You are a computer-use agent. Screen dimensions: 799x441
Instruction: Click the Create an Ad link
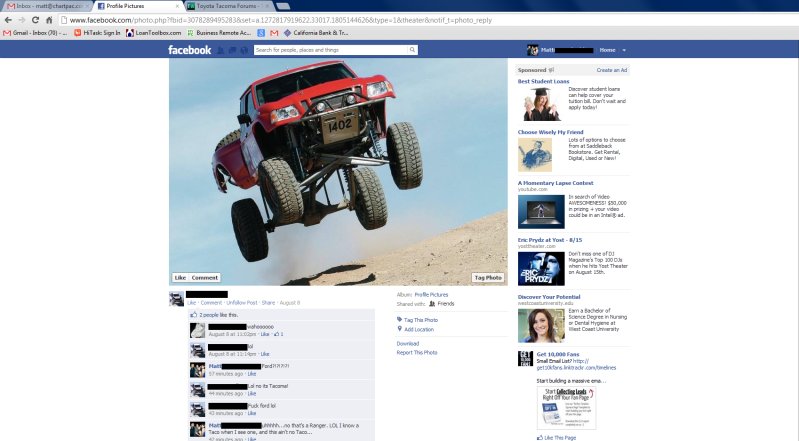[x=611, y=70]
